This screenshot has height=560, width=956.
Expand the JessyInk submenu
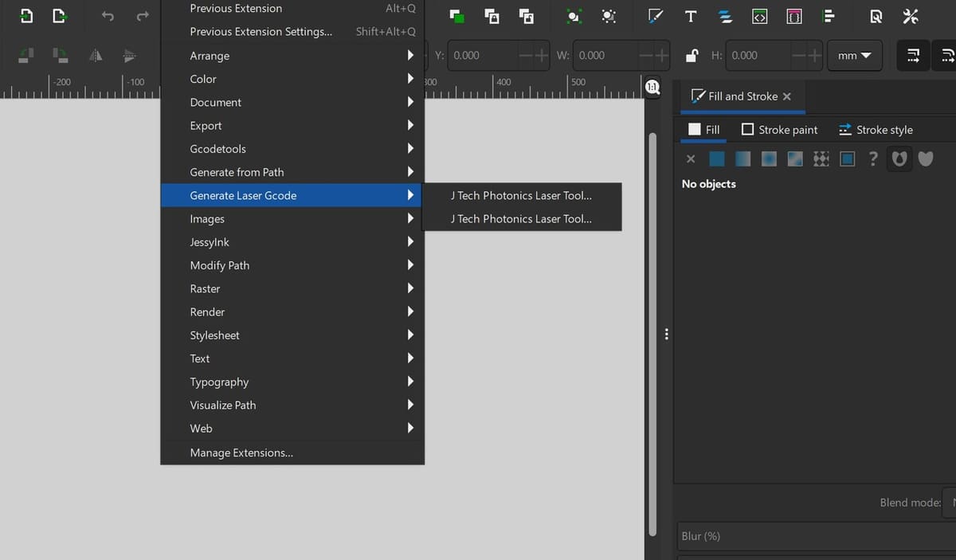292,242
